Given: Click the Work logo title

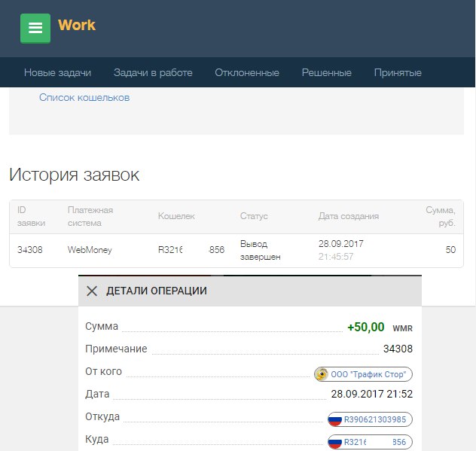Looking at the screenshot, I should 77,25.
